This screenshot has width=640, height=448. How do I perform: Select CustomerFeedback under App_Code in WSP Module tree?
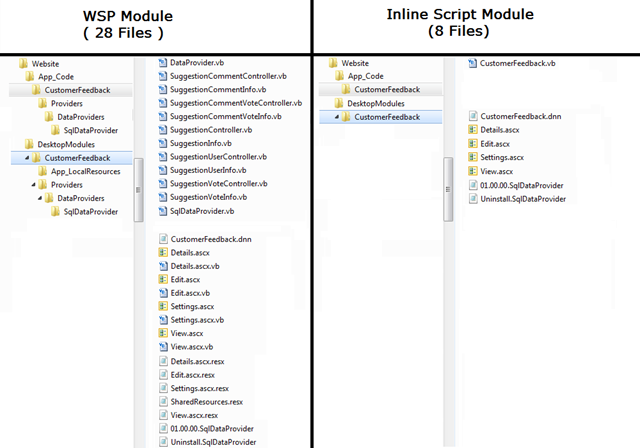click(78, 90)
